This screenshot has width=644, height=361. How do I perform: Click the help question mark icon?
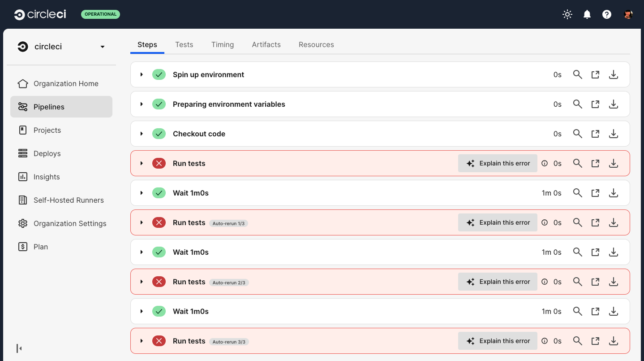click(607, 14)
